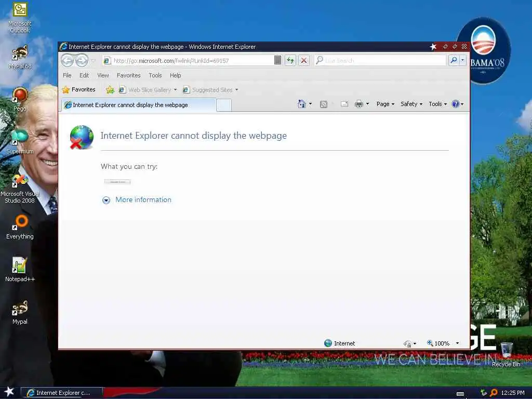Open the Edit menu
This screenshot has width=532, height=399.
click(x=84, y=75)
